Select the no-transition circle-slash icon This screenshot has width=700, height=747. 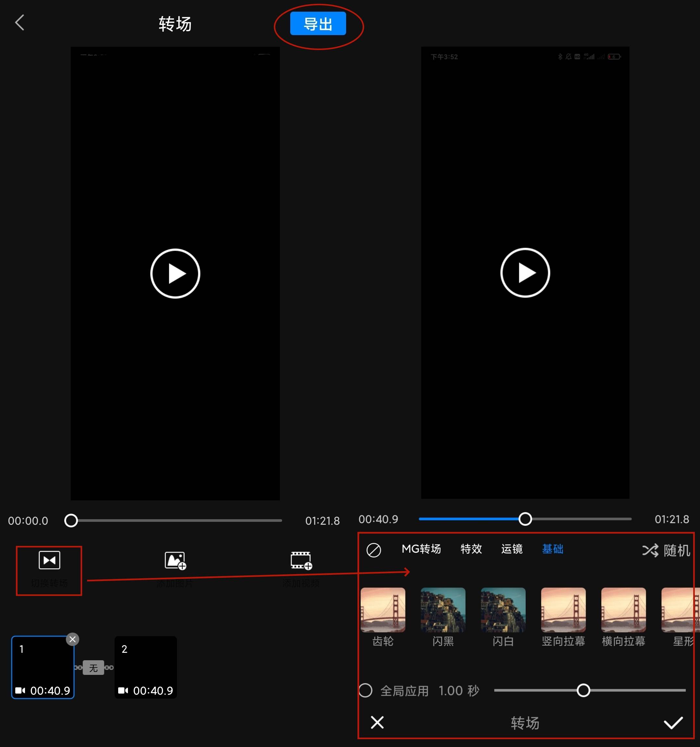click(x=374, y=550)
